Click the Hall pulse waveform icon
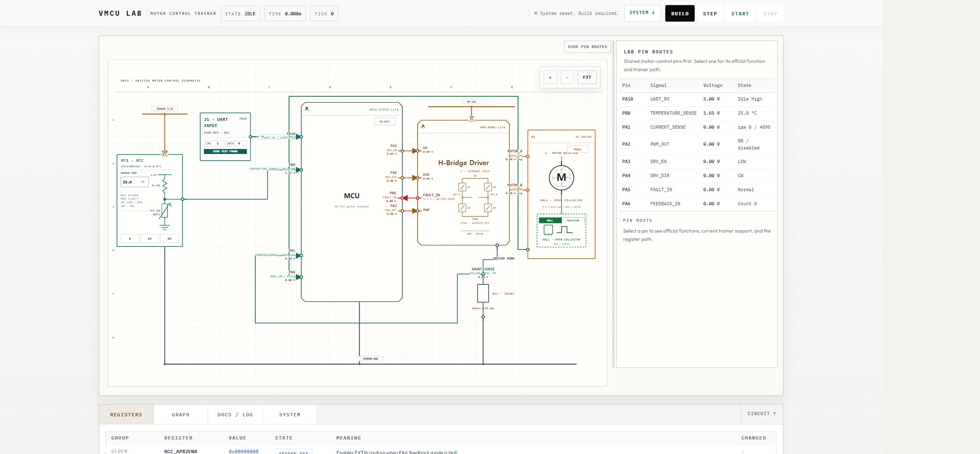 [x=564, y=230]
